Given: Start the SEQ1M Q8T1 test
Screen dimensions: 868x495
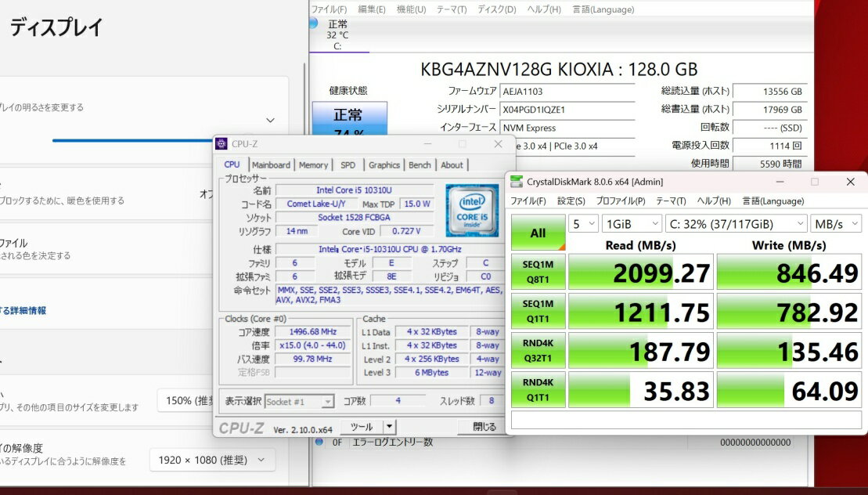Looking at the screenshot, I should coord(538,272).
